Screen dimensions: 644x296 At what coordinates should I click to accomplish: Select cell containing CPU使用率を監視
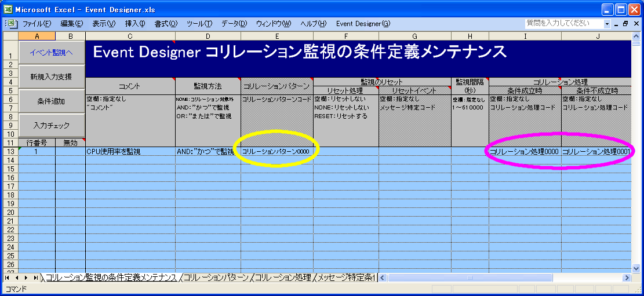(x=130, y=152)
